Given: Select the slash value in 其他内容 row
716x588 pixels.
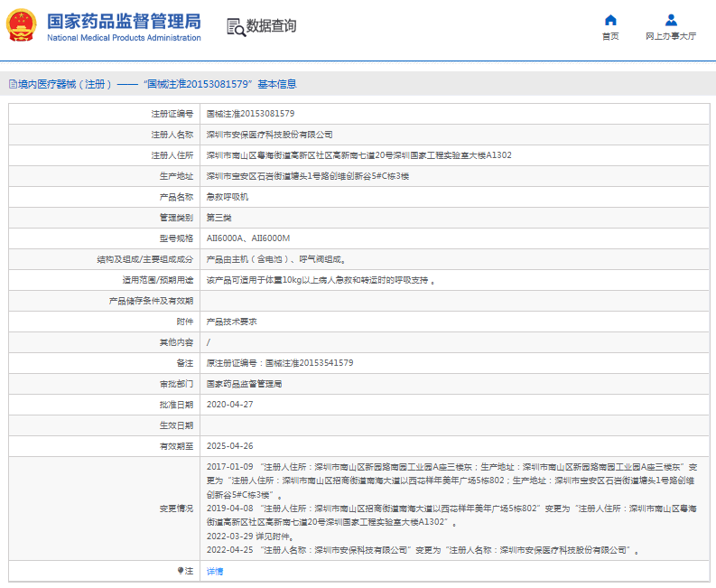Looking at the screenshot, I should (x=209, y=342).
